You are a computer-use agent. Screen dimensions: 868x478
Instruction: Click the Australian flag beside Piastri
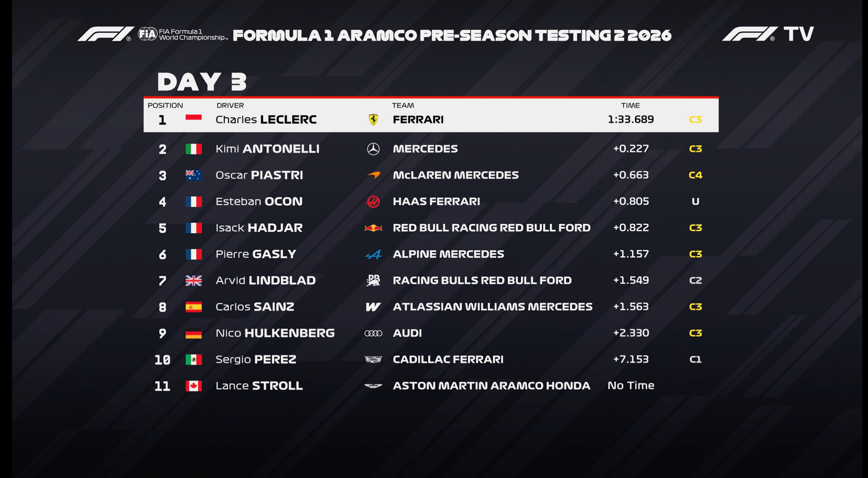pos(194,175)
